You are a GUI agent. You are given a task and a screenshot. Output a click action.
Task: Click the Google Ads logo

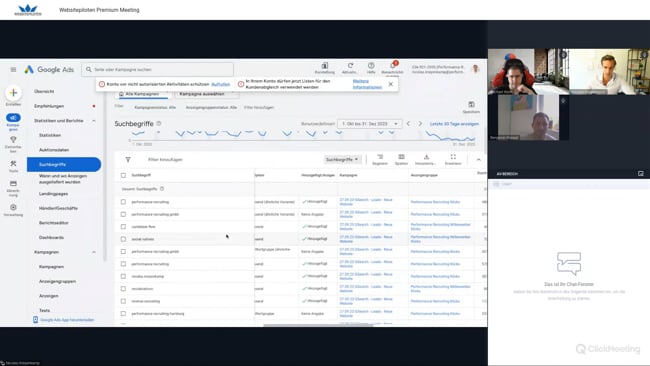click(x=49, y=70)
